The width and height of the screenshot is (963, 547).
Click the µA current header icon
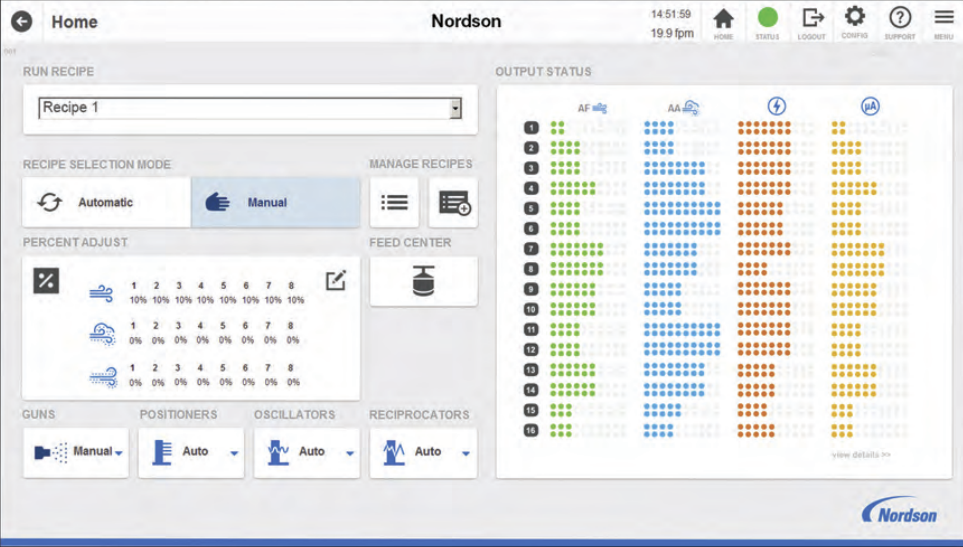coord(870,106)
